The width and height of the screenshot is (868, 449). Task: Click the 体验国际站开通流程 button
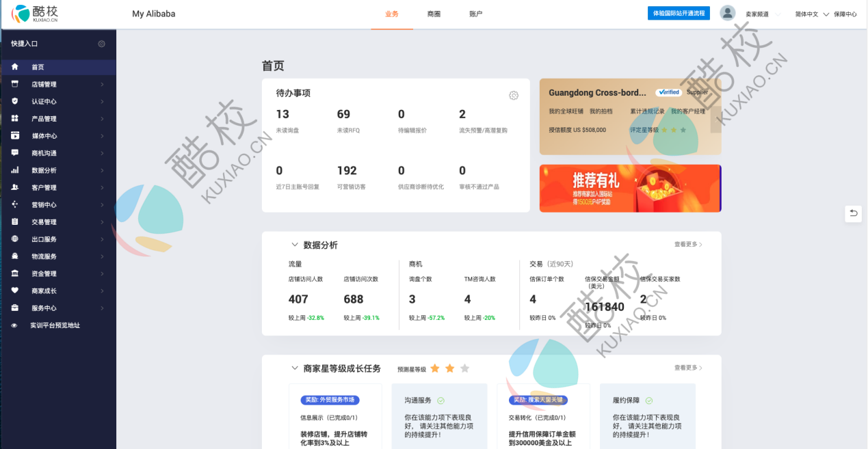679,13
